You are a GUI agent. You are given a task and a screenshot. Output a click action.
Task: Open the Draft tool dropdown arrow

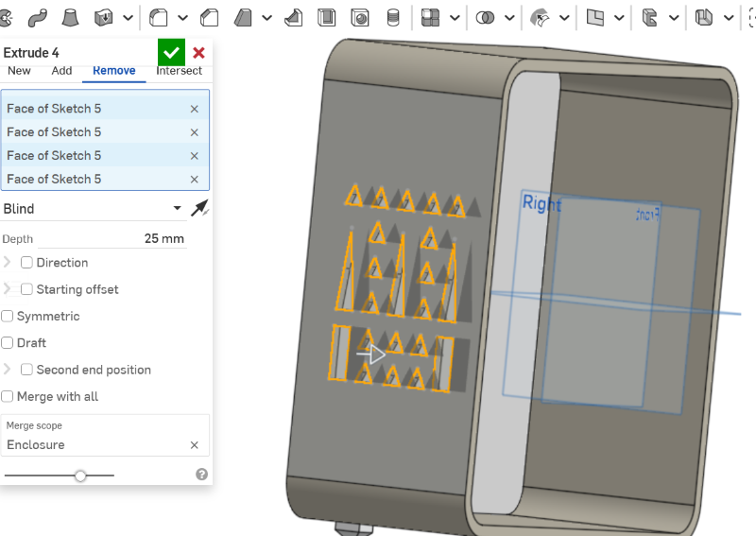click(x=266, y=18)
